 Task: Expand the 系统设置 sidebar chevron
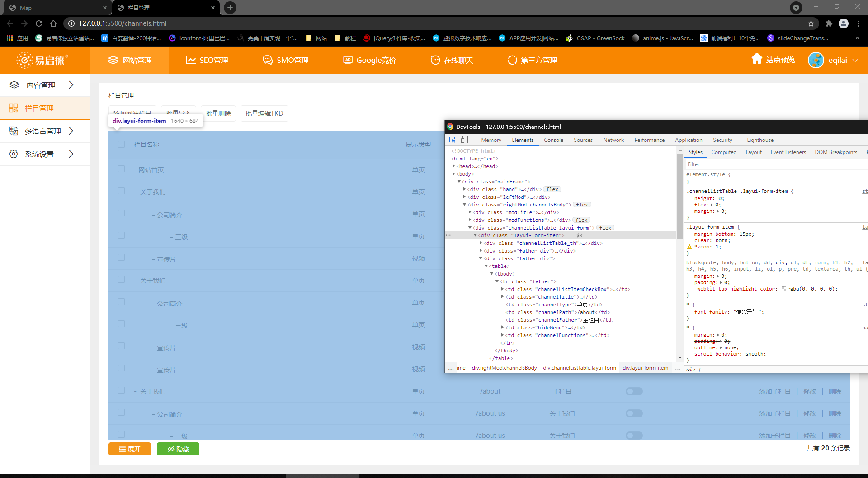71,154
